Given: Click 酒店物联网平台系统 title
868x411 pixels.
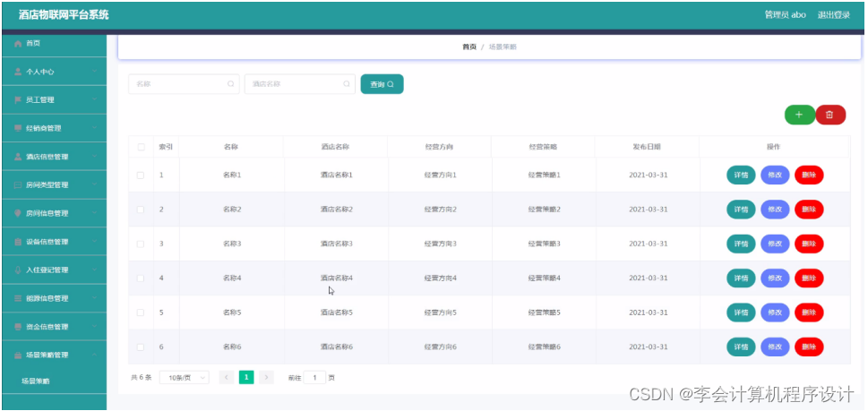Looking at the screenshot, I should coord(64,15).
